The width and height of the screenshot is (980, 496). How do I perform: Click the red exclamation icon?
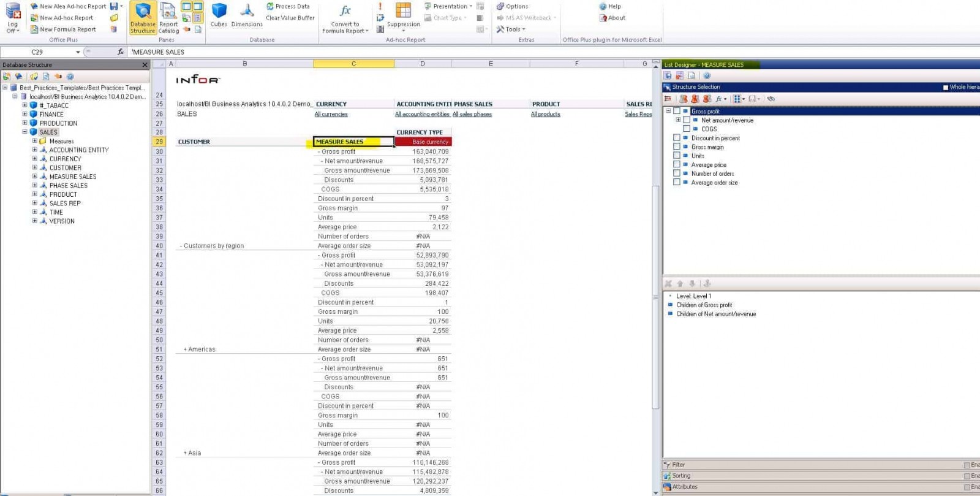point(380,6)
